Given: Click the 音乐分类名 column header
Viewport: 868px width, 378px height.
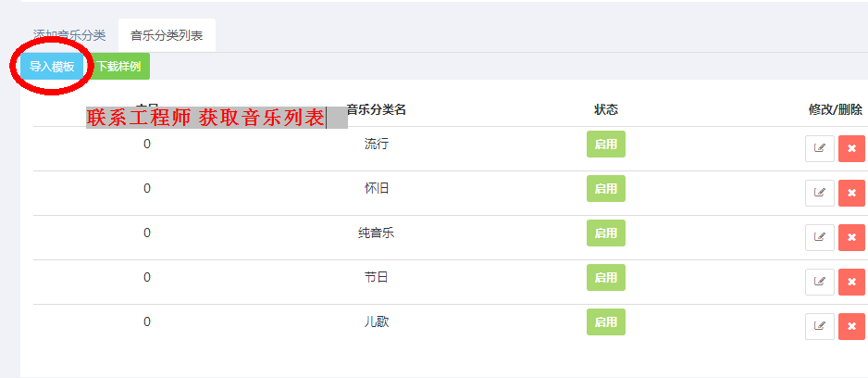Looking at the screenshot, I should 377,109.
